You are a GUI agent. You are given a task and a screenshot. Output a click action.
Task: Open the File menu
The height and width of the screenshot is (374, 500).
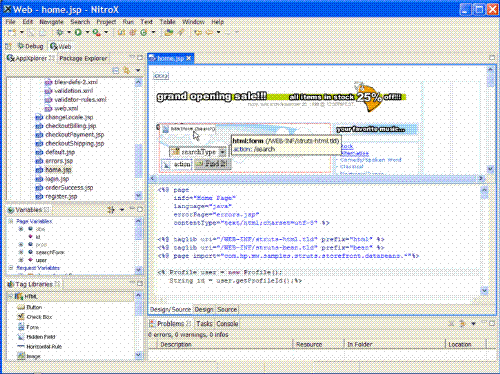pos(10,22)
